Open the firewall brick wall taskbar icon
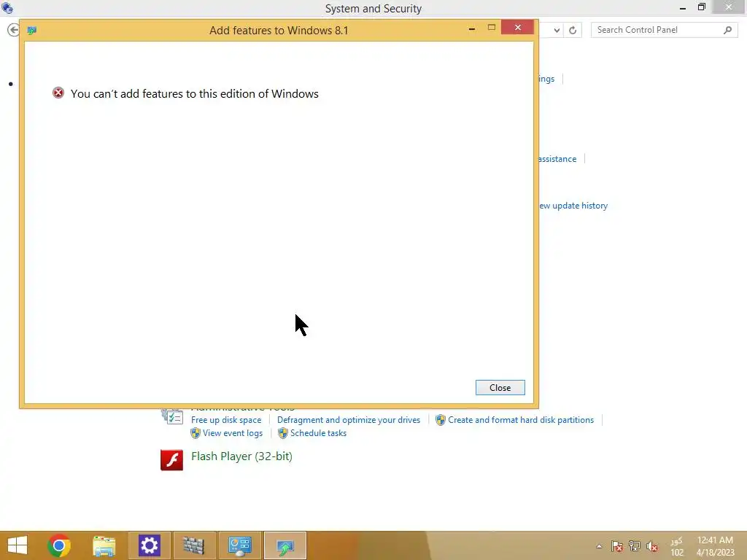Image resolution: width=747 pixels, height=560 pixels. click(x=193, y=545)
